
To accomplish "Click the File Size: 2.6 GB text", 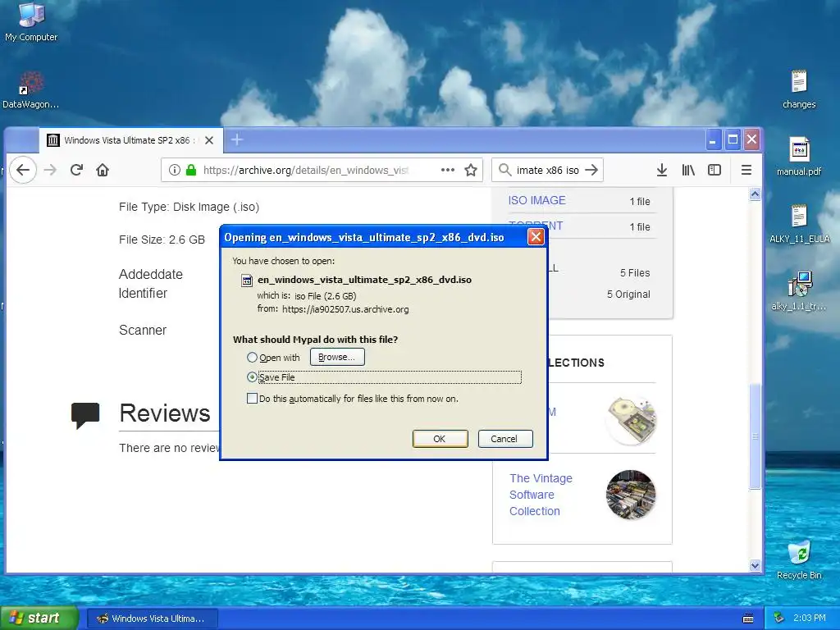I will (162, 240).
